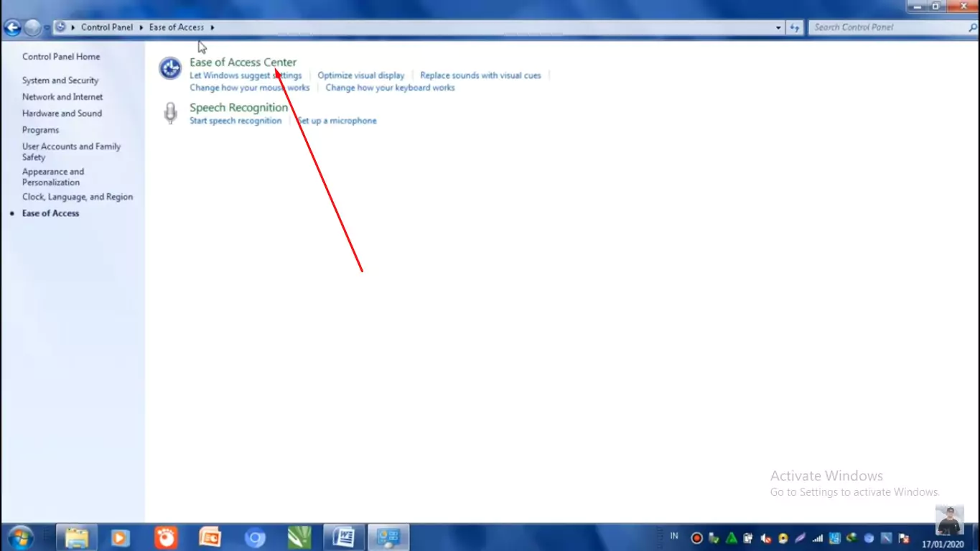Open the orange GOM Player taskbar icon
Viewport: 980px width, 551px height.
(166, 537)
